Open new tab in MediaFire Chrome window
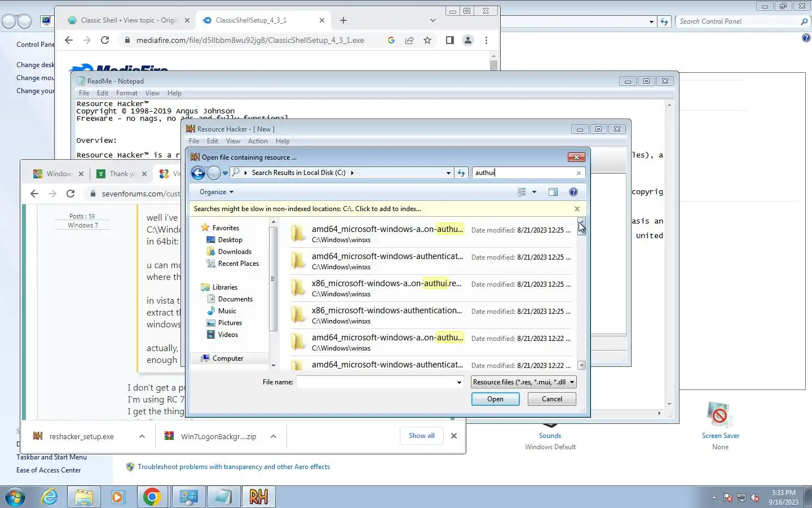 point(343,20)
